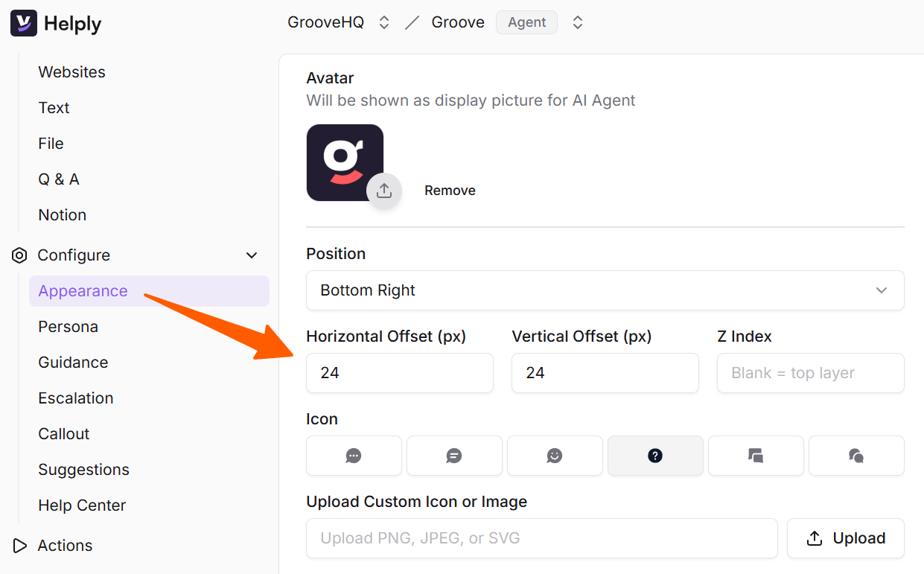Open the GrooveHQ workspace switcher

(384, 22)
